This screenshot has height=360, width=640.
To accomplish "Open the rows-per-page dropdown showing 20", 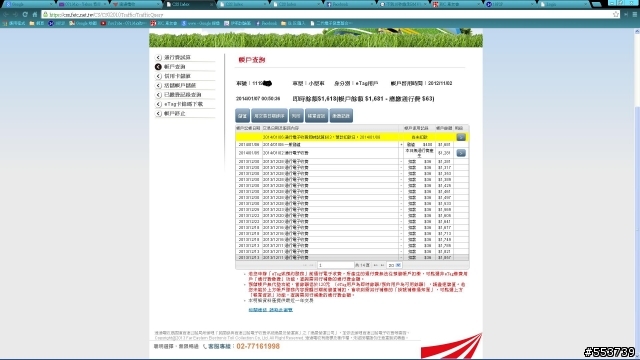I will pyautogui.click(x=394, y=265).
